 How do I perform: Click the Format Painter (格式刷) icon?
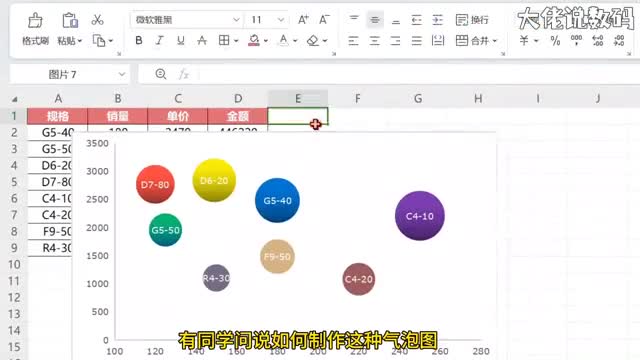tap(35, 20)
